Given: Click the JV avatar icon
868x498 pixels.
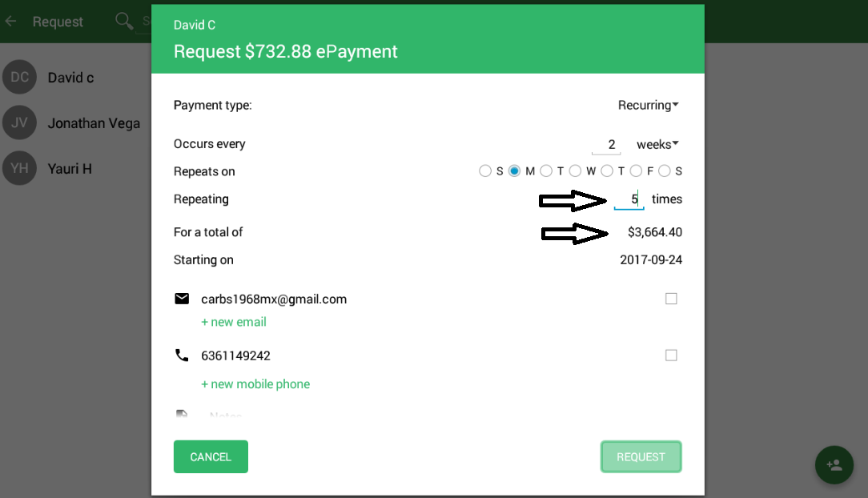Looking at the screenshot, I should click(19, 122).
